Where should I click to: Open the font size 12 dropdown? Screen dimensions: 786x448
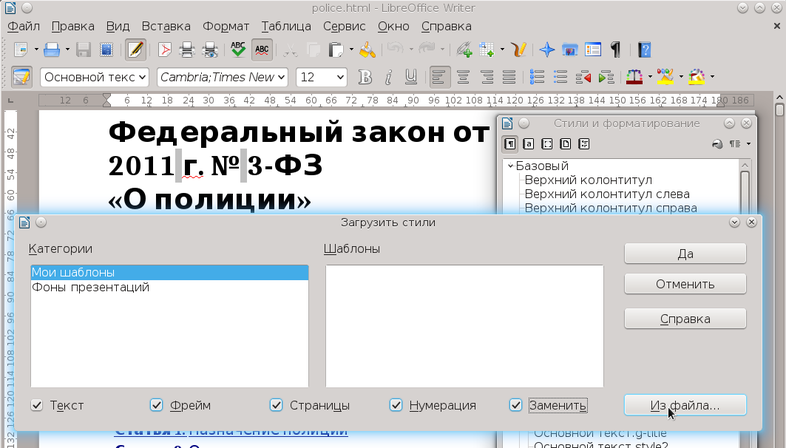[340, 77]
